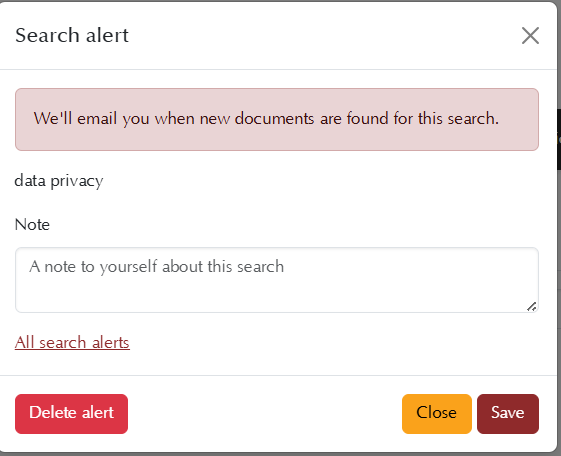Open the All search alerts link

pyautogui.click(x=72, y=343)
